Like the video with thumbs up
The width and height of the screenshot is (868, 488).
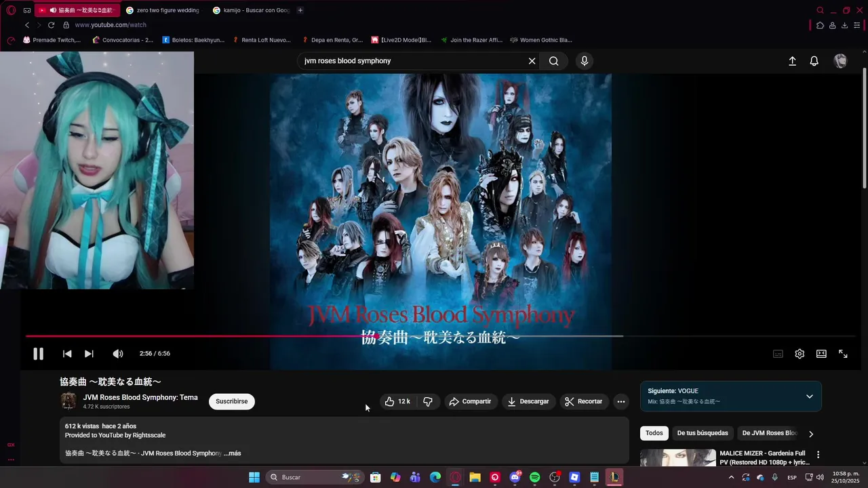397,401
